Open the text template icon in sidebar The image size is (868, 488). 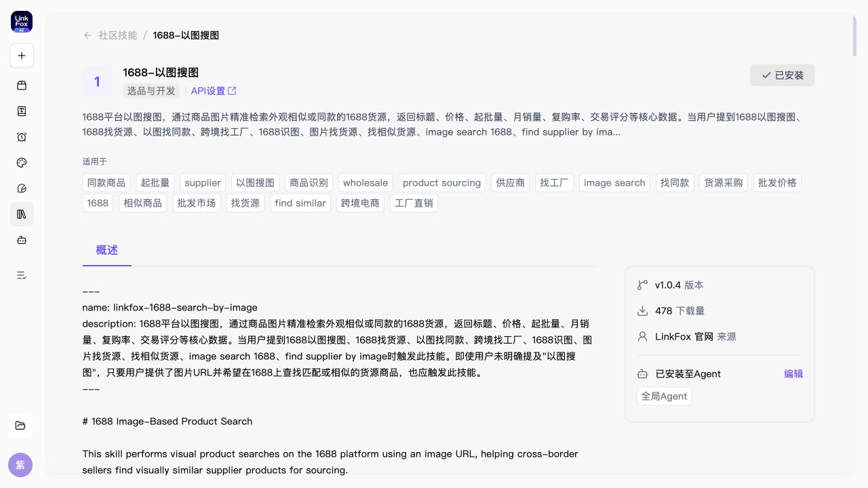pos(22,111)
